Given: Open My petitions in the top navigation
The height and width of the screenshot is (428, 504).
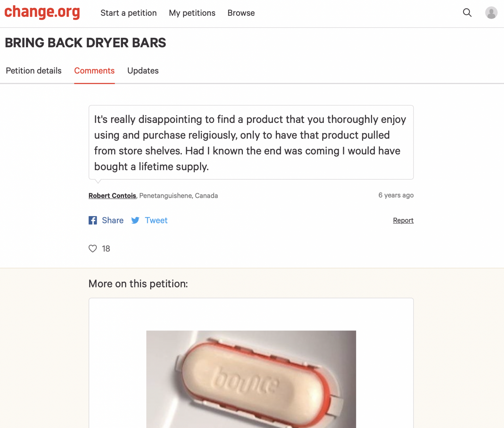Looking at the screenshot, I should 192,13.
